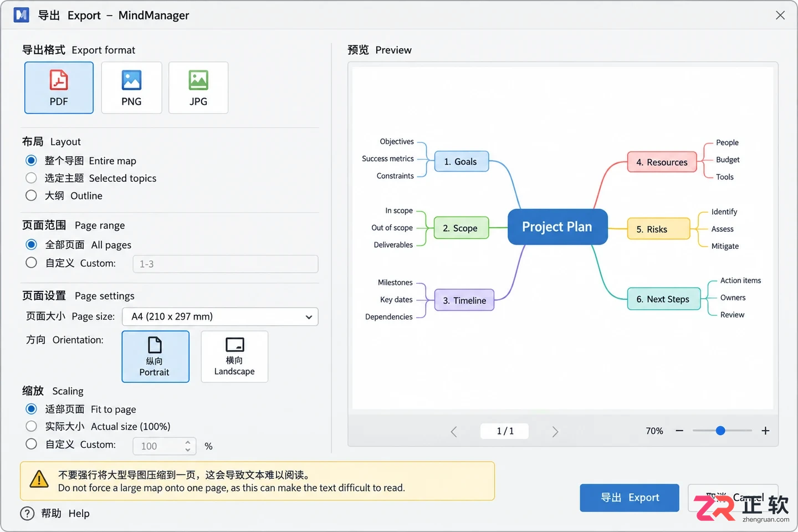
Task: Click the In scope subtopic text
Action: [399, 211]
